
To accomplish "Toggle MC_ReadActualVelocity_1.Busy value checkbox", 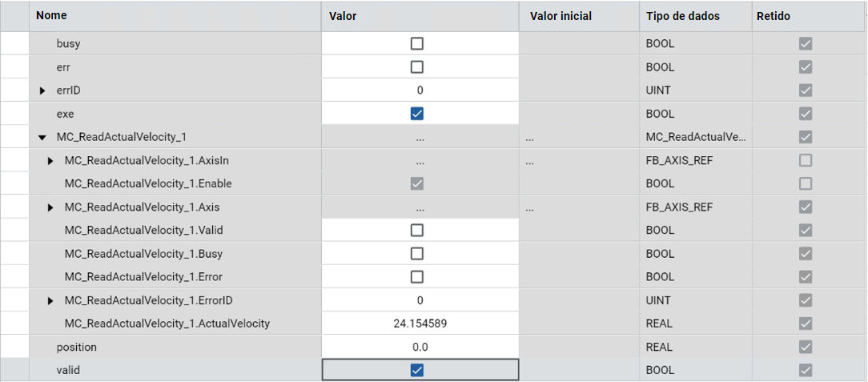I will pos(416,254).
